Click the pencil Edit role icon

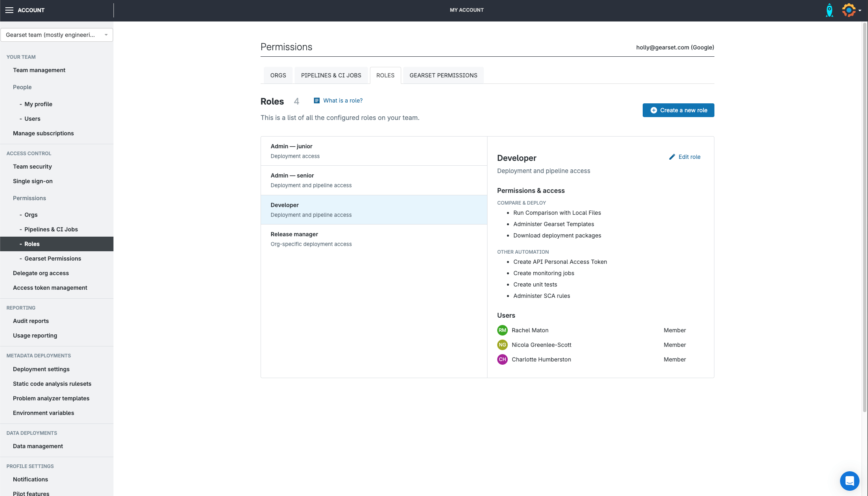tap(672, 157)
